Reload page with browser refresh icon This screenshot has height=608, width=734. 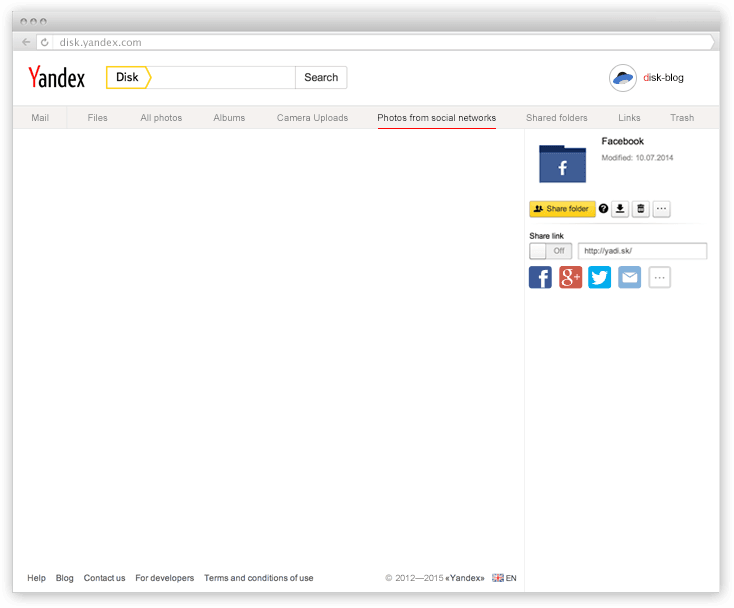pos(45,43)
